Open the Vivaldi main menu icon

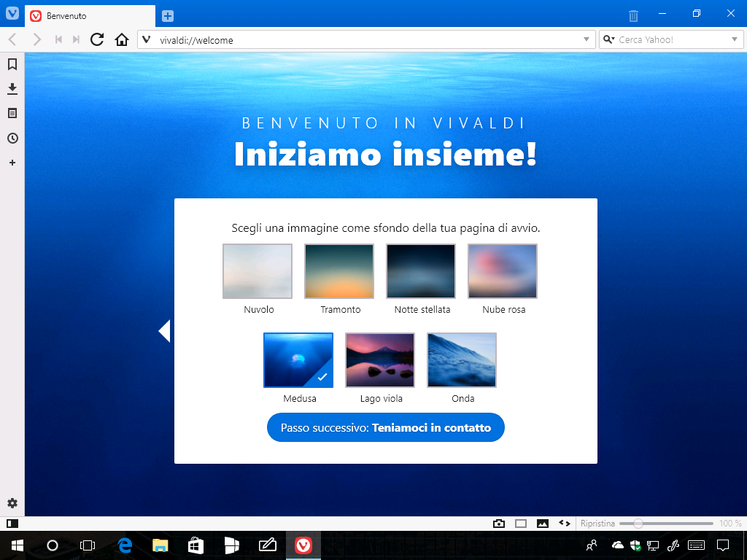[x=12, y=13]
